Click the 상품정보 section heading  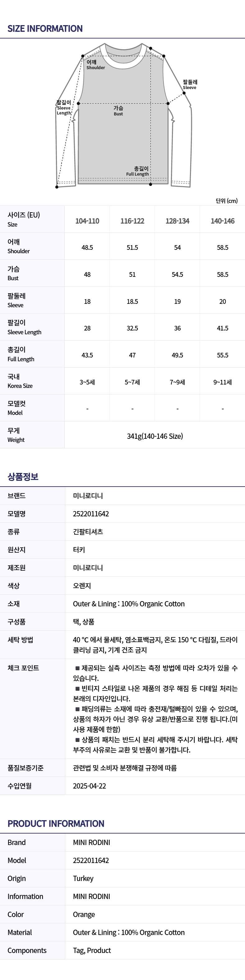(x=23, y=477)
